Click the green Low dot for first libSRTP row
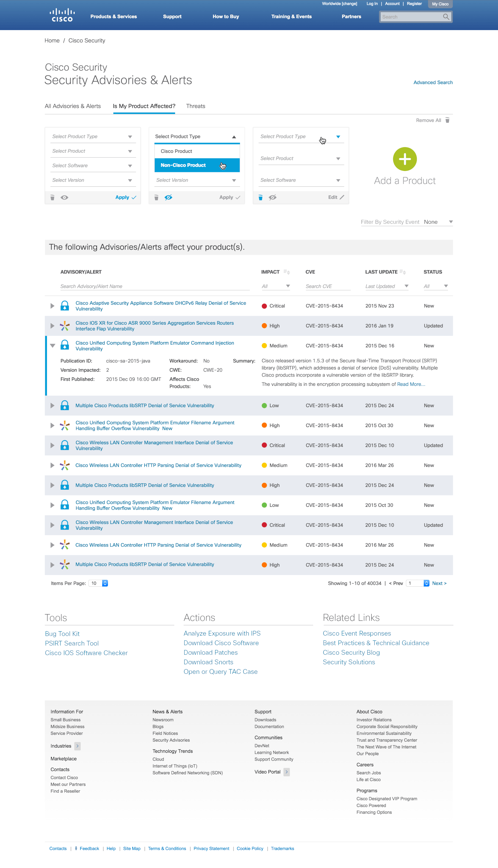The width and height of the screenshot is (498, 868). click(264, 405)
